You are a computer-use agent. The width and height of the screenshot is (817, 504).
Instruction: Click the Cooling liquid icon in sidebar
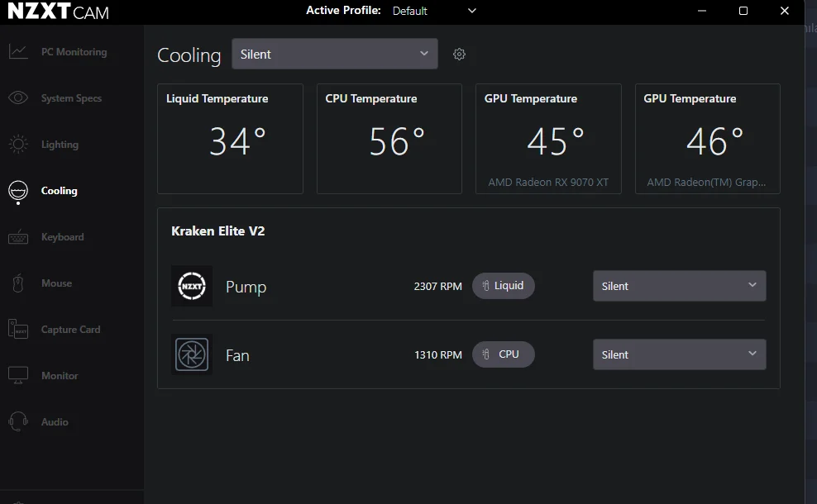pyautogui.click(x=18, y=191)
